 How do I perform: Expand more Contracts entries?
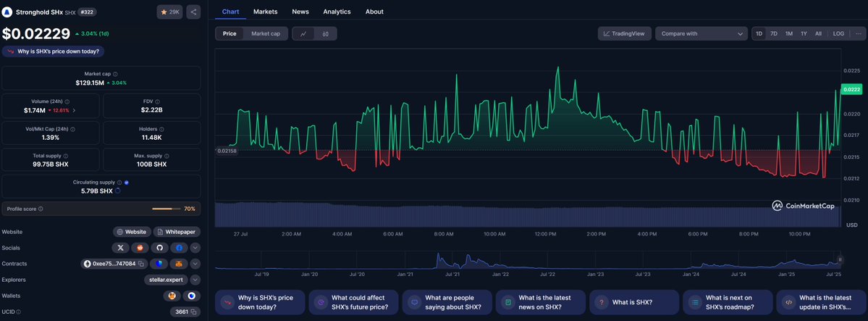pyautogui.click(x=195, y=264)
